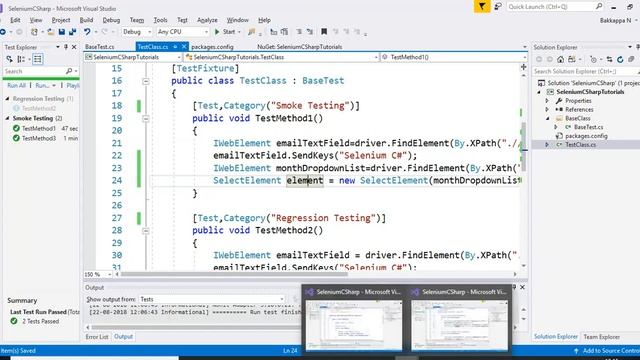Close the Output panel

tap(522, 287)
